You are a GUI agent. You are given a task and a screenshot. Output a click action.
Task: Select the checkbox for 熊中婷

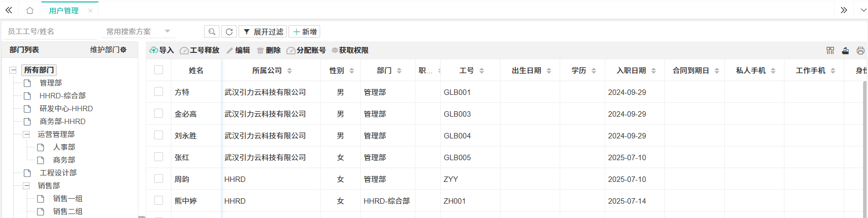click(x=159, y=200)
